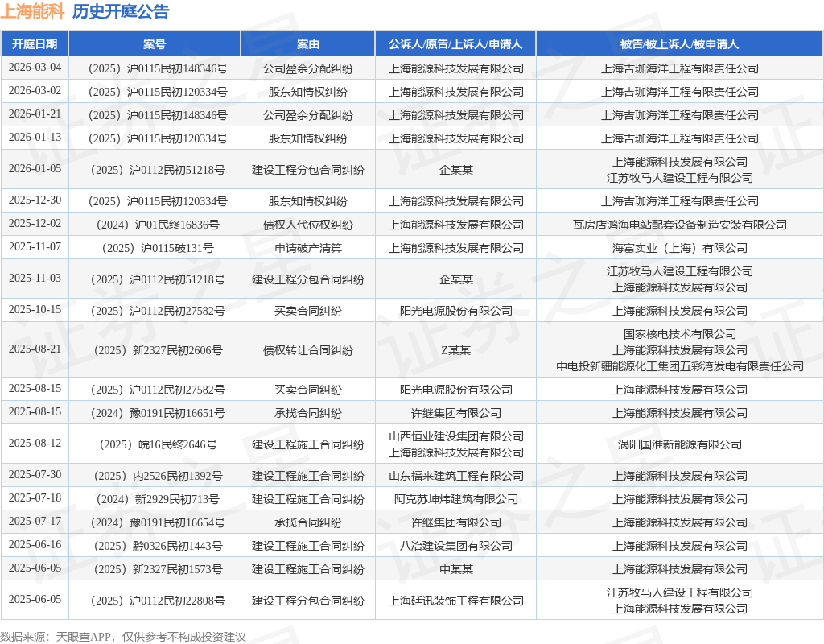Click plaintiff 中某某
The height and width of the screenshot is (644, 824).
click(x=455, y=569)
